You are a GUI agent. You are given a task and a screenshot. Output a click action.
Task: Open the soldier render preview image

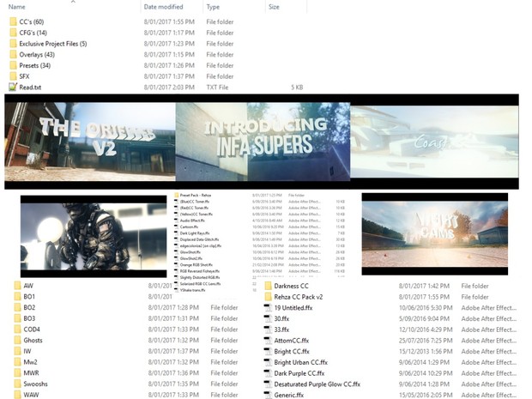(94, 237)
